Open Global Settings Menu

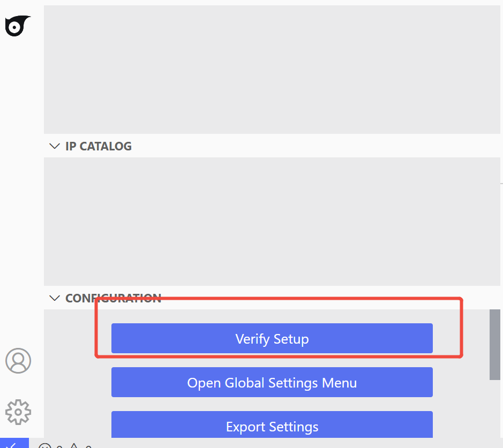[x=272, y=382]
